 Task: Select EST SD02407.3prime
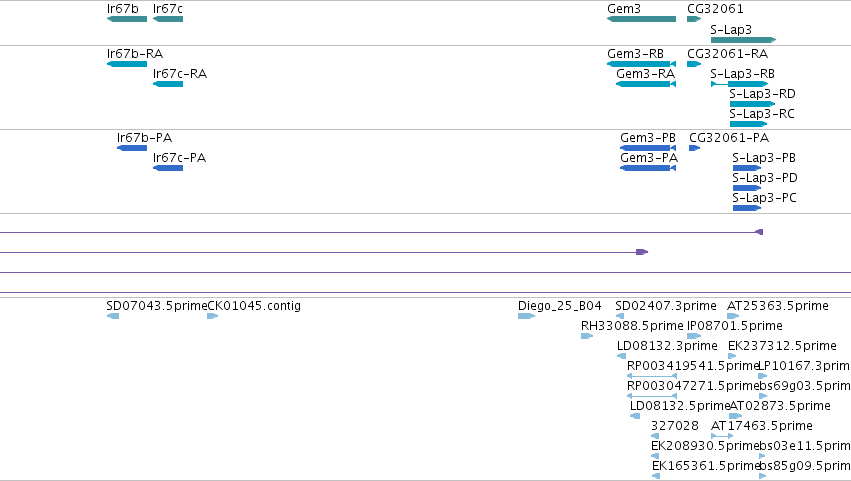(620, 317)
